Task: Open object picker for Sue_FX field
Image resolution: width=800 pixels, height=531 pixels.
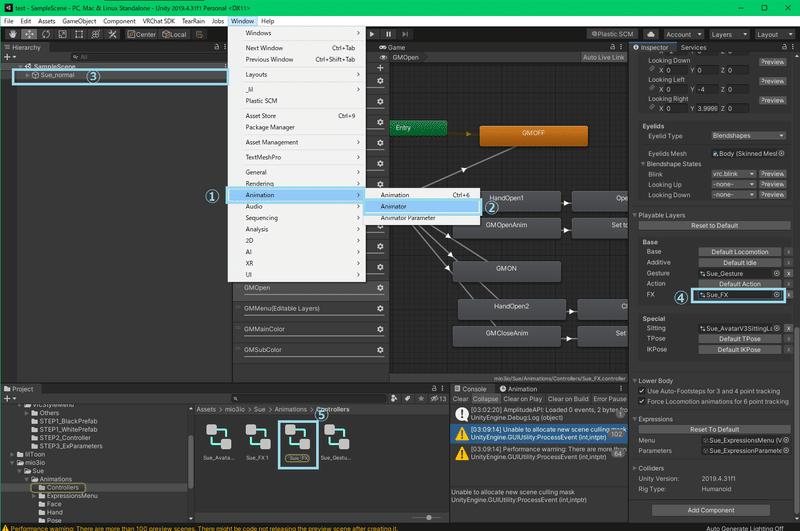Action: click(x=777, y=295)
